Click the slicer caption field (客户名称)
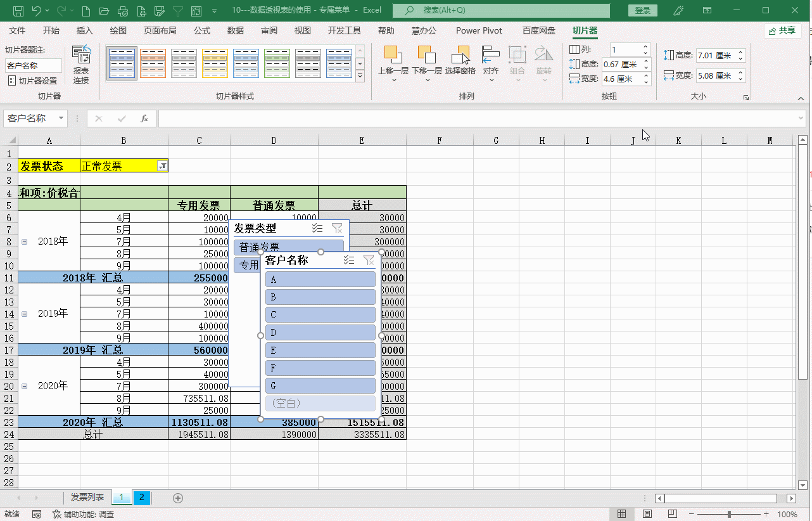The height and width of the screenshot is (521, 812). click(x=34, y=65)
